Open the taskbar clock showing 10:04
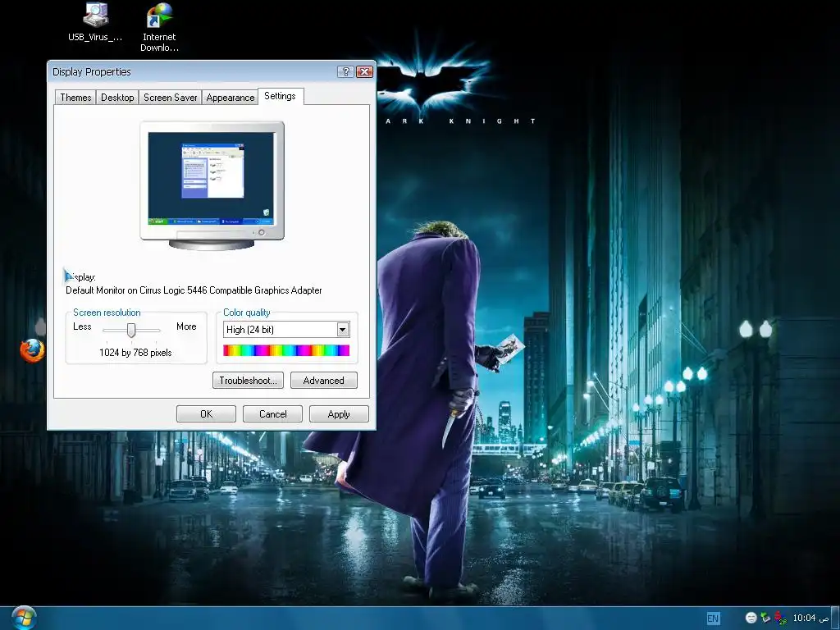Image resolution: width=840 pixels, height=630 pixels. pyautogui.click(x=810, y=618)
